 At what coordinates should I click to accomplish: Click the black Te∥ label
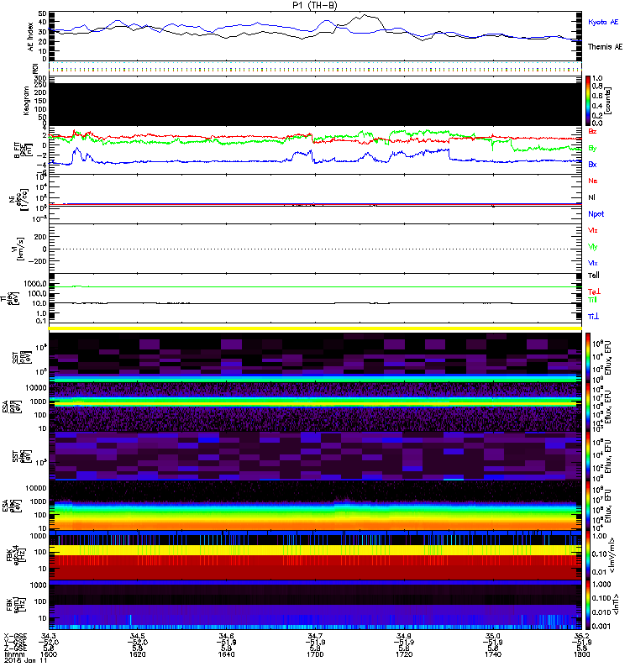[594, 276]
